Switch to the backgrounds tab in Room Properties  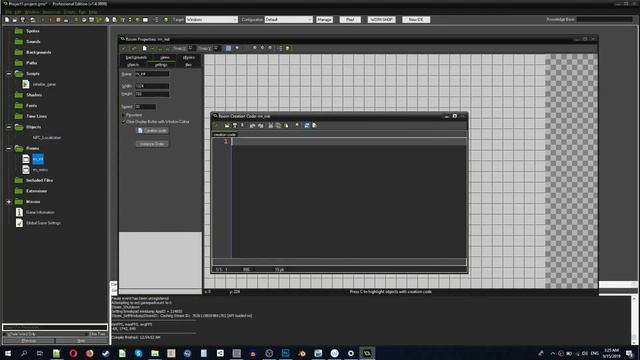click(136, 58)
